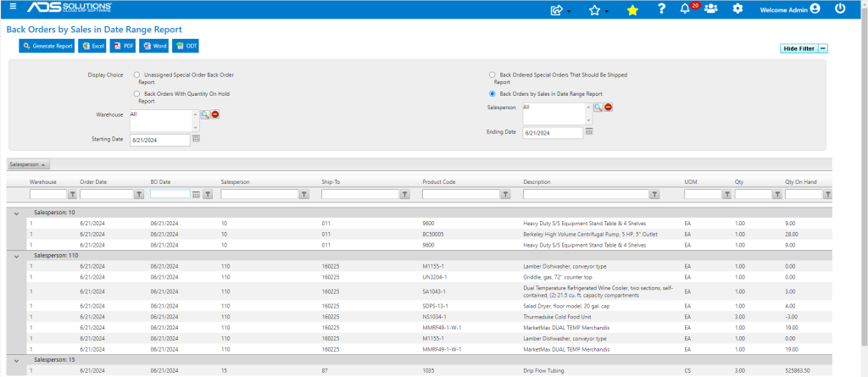Screen dimensions: 868x377
Task: Open the Ending Date calendar picker
Action: (x=589, y=132)
